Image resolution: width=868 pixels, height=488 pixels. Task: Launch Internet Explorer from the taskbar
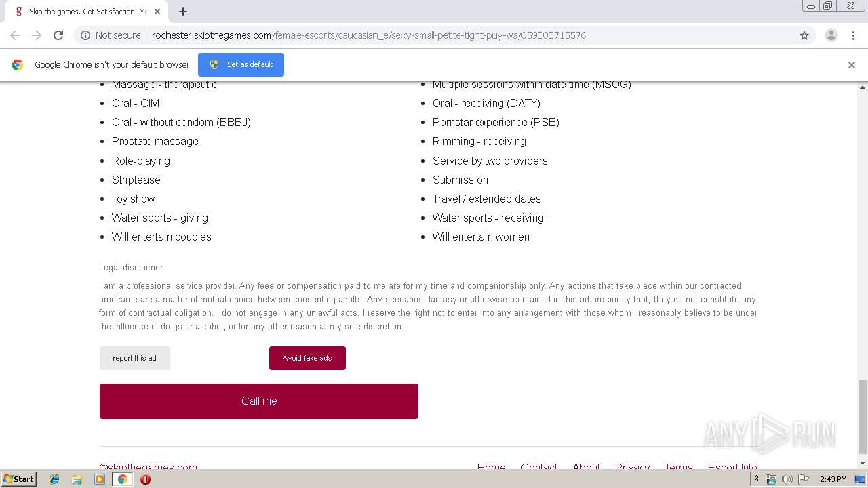pos(54,479)
